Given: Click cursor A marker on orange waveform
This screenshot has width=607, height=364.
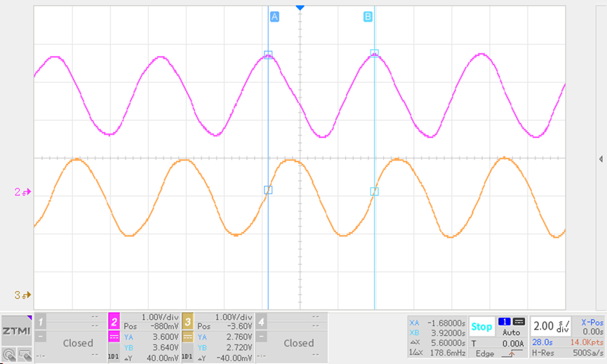Looking at the screenshot, I should (x=268, y=190).
